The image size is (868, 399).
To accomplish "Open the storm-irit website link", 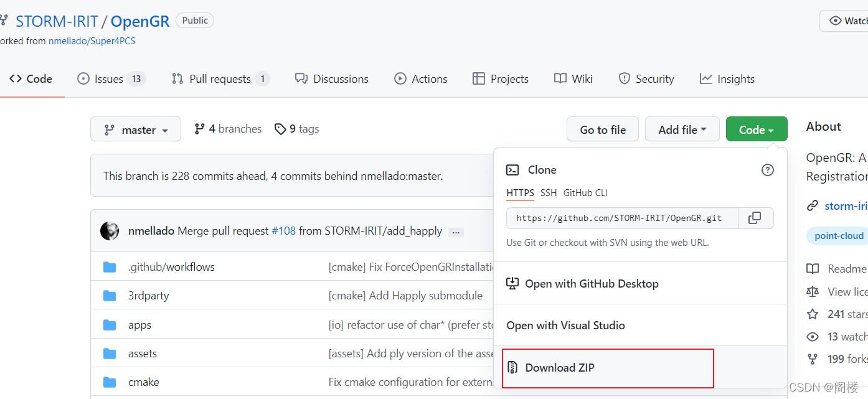I will 846,206.
